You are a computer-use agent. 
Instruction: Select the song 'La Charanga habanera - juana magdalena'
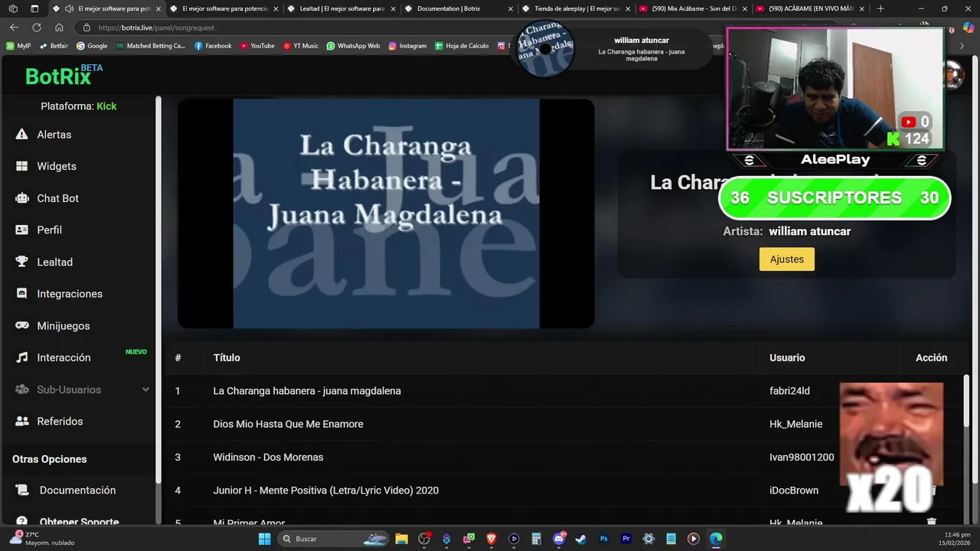[x=307, y=391]
